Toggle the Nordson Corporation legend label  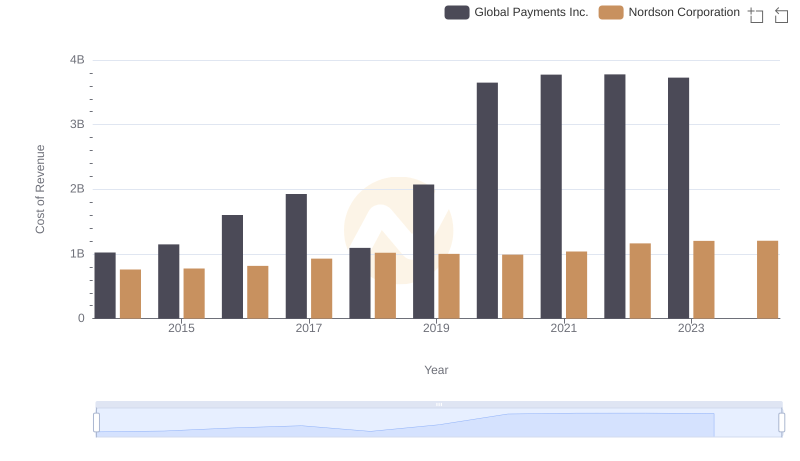pyautogui.click(x=684, y=12)
